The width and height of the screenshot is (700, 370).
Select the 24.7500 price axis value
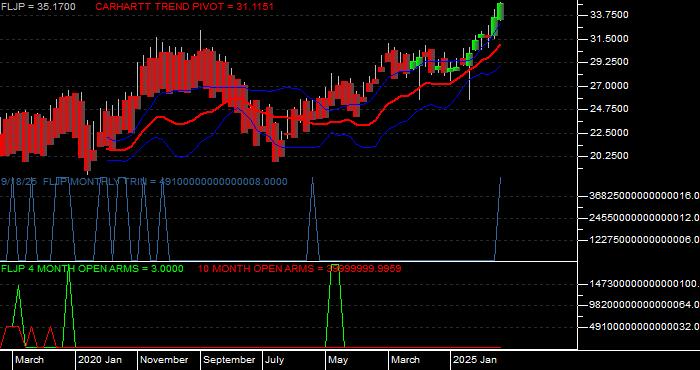pos(609,109)
